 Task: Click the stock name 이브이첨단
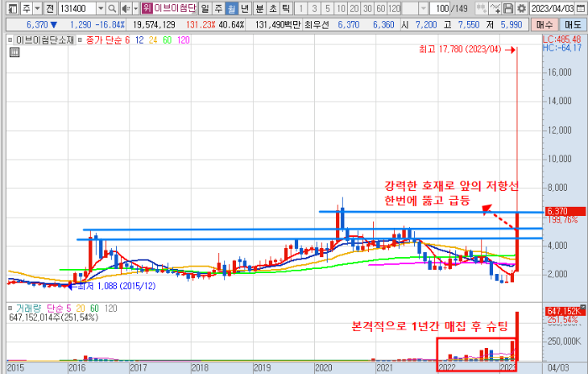(175, 8)
